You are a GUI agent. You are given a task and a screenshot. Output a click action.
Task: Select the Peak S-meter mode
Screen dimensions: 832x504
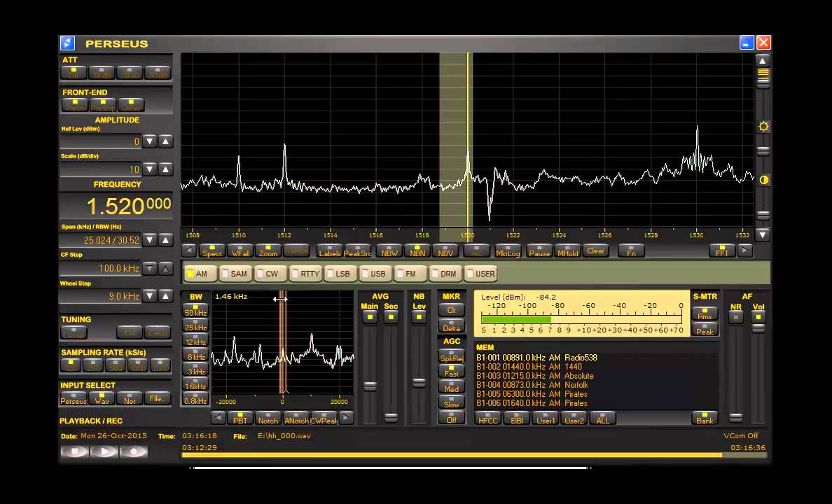pos(705,329)
